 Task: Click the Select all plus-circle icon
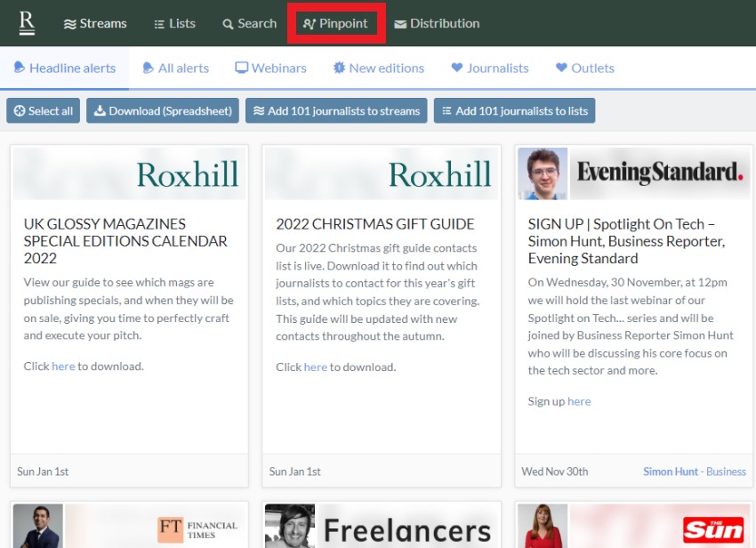[20, 111]
